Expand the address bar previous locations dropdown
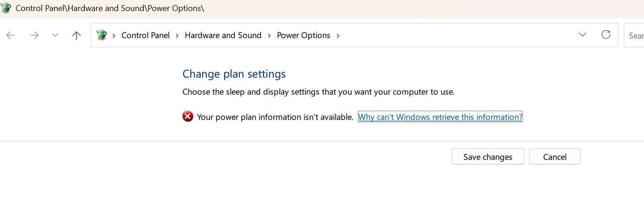This screenshot has width=644, height=203. click(x=583, y=35)
